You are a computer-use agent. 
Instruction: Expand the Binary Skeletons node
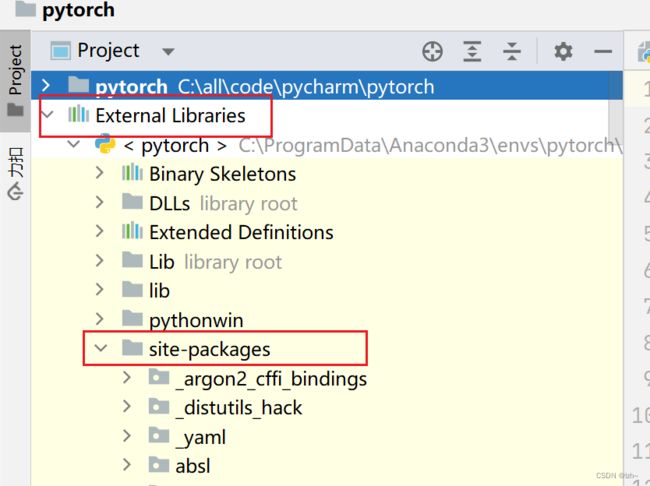coord(99,173)
